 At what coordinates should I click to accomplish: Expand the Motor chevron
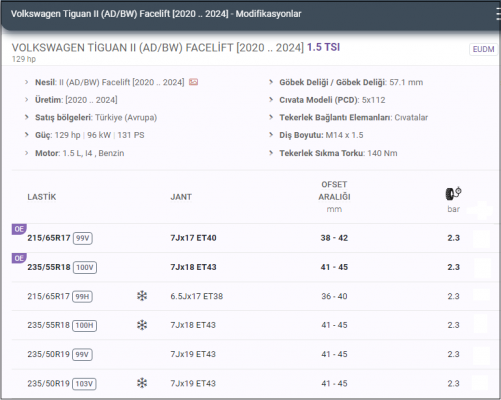coord(27,153)
